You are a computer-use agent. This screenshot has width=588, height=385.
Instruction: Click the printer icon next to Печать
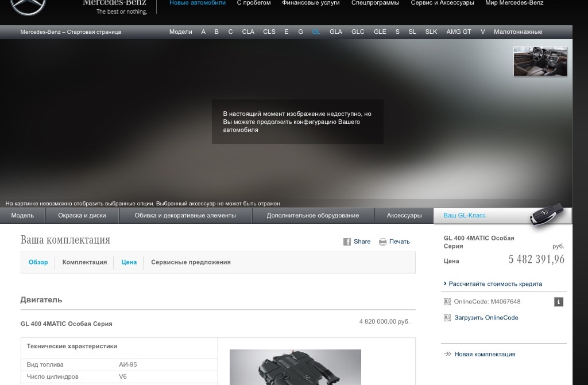[382, 242]
